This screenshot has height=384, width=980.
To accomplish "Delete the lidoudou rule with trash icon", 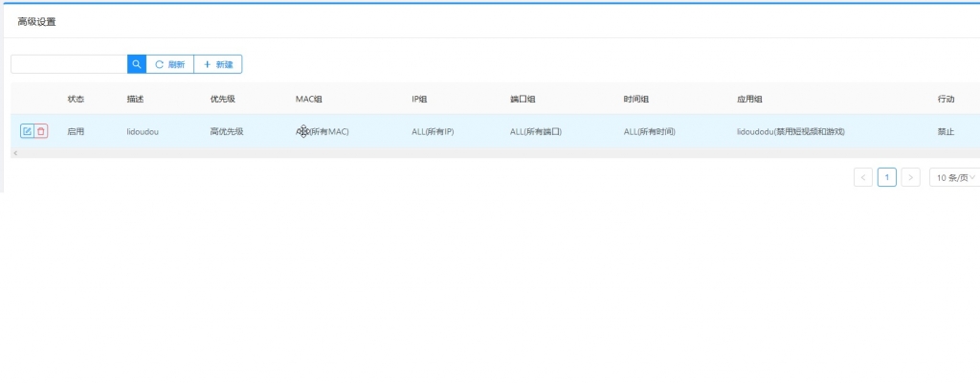I will click(x=41, y=131).
